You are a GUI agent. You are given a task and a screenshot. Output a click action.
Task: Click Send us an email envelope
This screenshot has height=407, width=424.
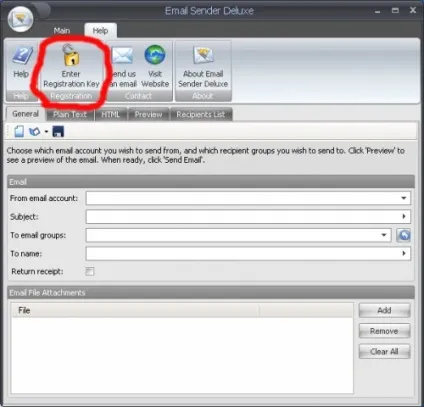tap(122, 55)
